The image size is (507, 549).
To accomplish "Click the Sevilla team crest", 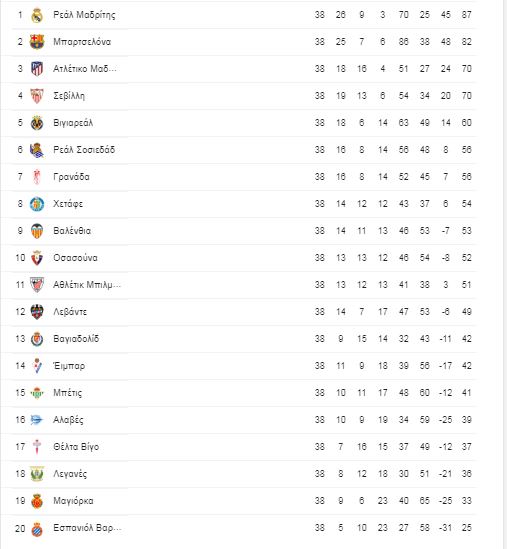I will (37, 96).
